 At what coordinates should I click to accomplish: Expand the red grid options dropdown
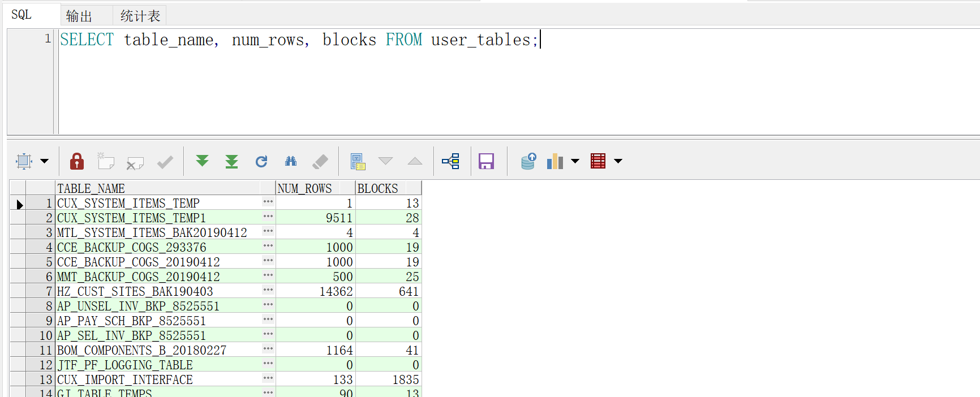(x=618, y=162)
